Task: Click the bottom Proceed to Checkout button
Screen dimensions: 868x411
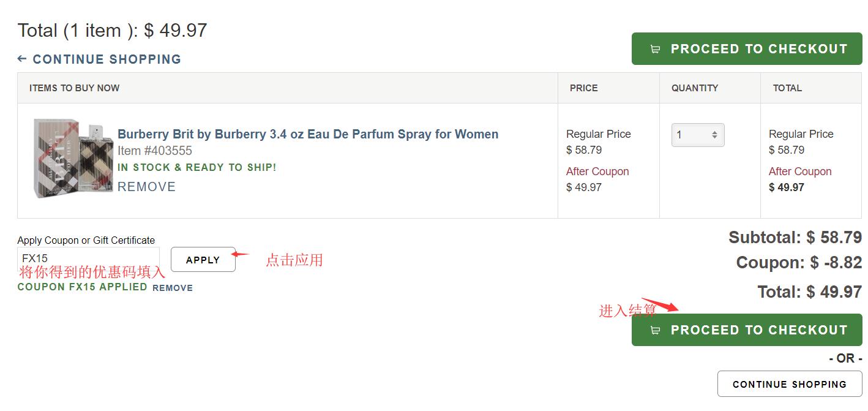Action: click(747, 330)
